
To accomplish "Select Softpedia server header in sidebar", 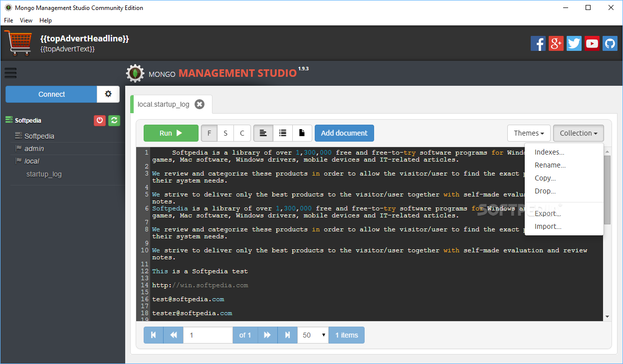I will [x=28, y=120].
